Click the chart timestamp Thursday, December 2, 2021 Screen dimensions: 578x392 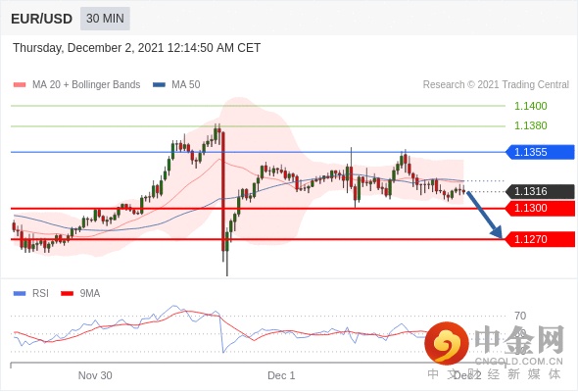click(137, 48)
